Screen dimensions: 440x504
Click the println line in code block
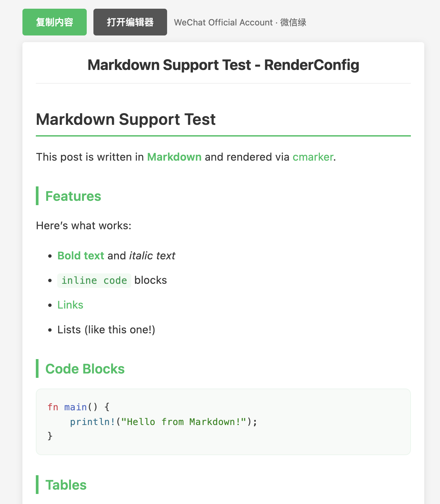[163, 422]
